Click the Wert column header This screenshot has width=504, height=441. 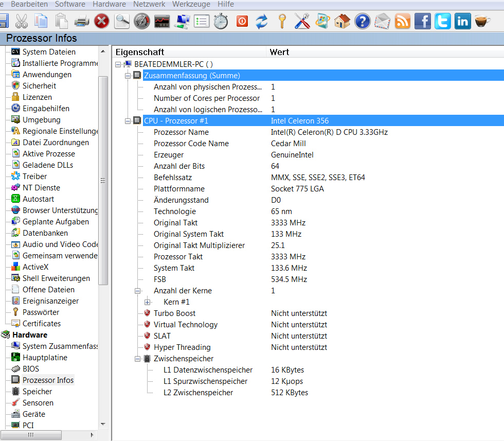click(385, 52)
